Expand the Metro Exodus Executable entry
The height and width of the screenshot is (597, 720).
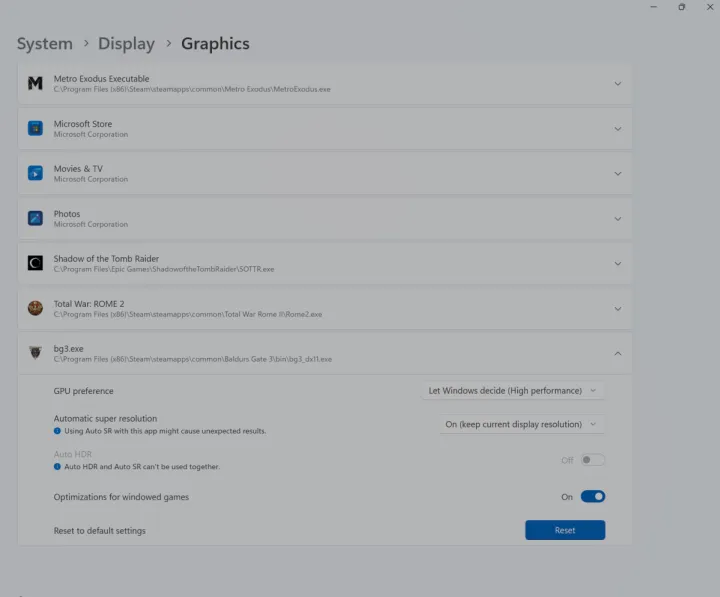[x=617, y=84]
